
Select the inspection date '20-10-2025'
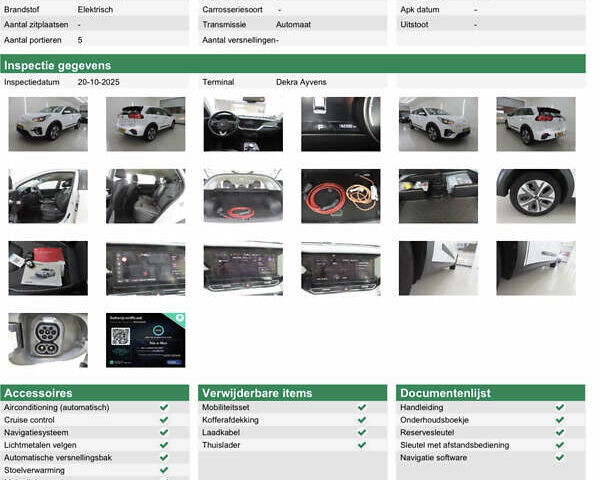pos(98,82)
